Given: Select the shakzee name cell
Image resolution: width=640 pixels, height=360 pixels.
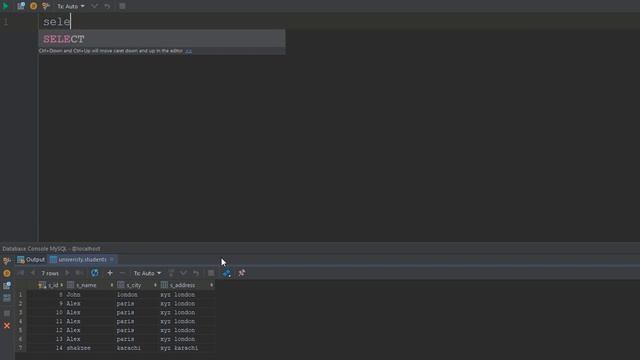Looking at the screenshot, I should pyautogui.click(x=90, y=348).
